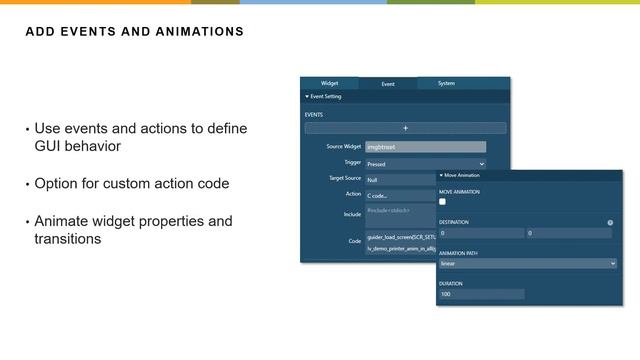Click the 'Animate widget properties and transitions' bullet
640x360 pixels.
click(133, 230)
